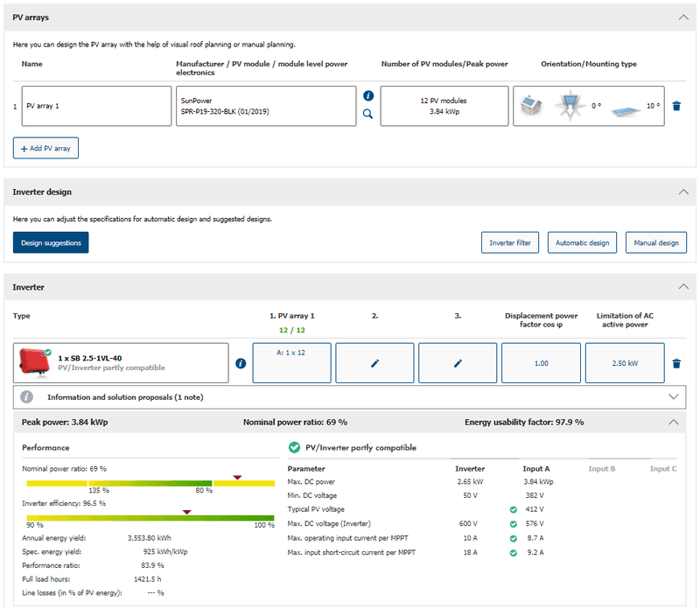This screenshot has height=609, width=700.
Task: Click info icon beside the inverter type
Action: pyautogui.click(x=241, y=363)
